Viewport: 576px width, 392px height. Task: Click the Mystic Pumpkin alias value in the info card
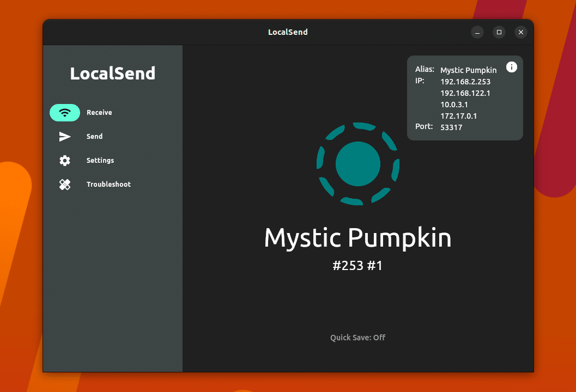468,70
